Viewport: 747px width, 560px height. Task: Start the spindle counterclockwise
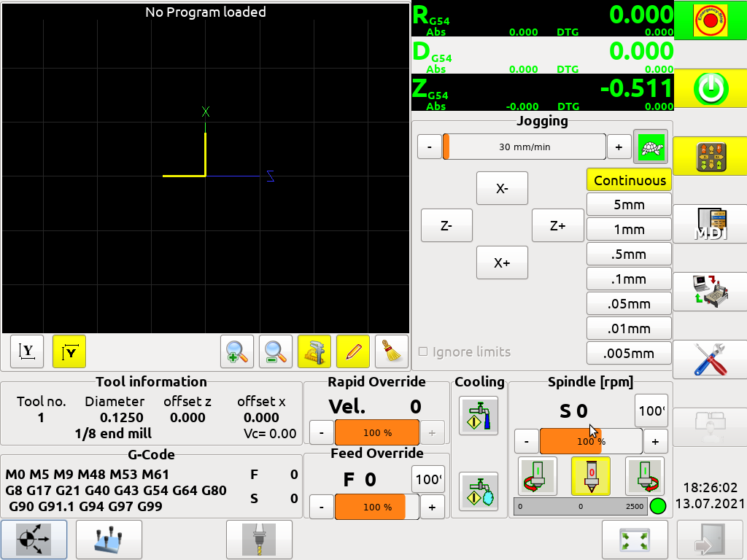tap(538, 476)
